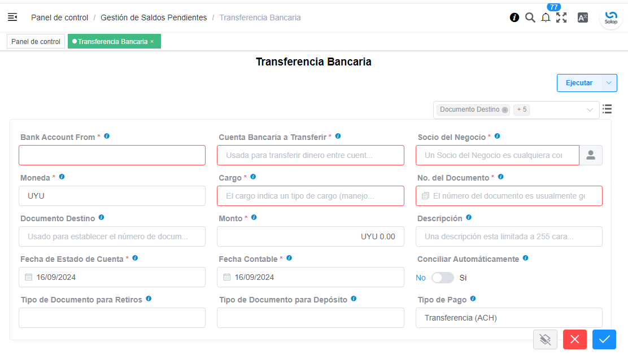This screenshot has width=628, height=364.
Task: Click the Ejecutar button
Action: 579,83
